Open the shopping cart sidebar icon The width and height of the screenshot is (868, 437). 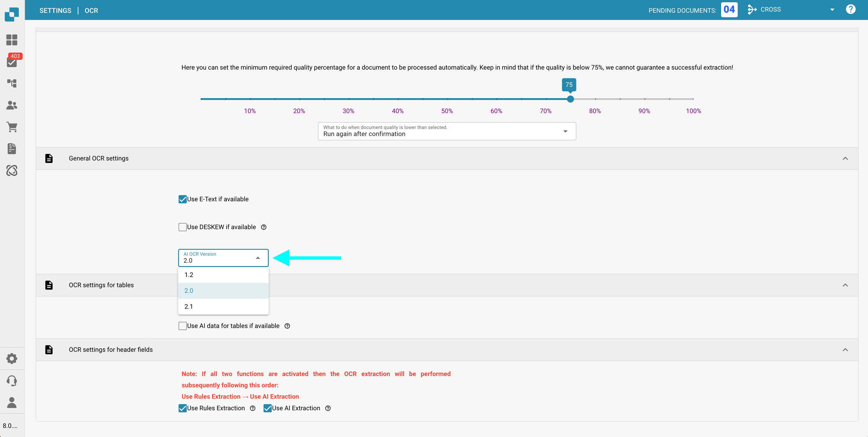12,127
